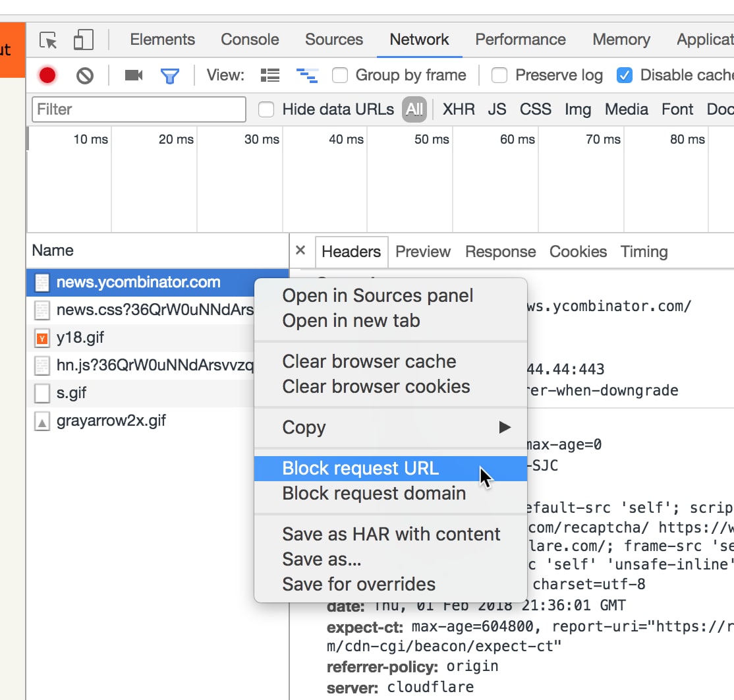The image size is (734, 700).
Task: Click the news.css file icon
Action: coord(42,310)
